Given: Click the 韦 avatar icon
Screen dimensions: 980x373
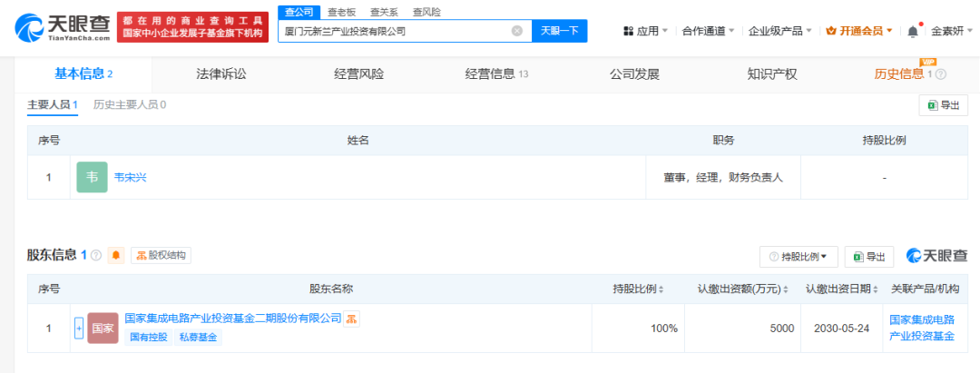Looking at the screenshot, I should (x=92, y=178).
